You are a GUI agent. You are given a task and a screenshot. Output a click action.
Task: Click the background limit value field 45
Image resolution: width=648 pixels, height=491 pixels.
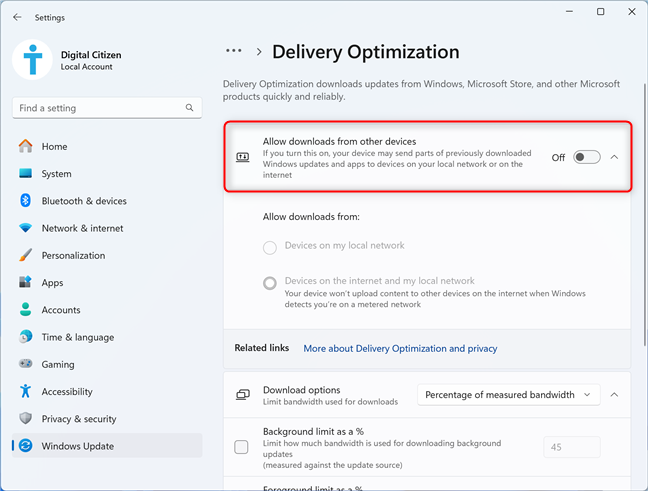click(x=572, y=447)
